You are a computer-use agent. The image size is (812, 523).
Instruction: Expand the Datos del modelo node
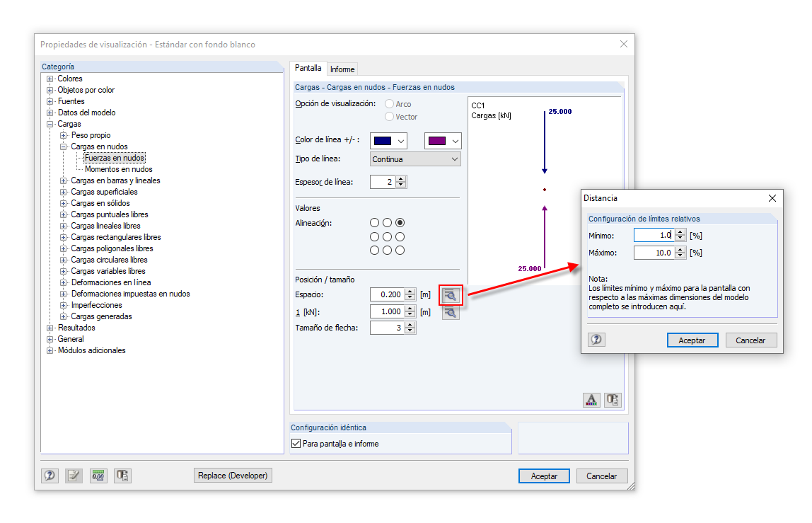(50, 113)
